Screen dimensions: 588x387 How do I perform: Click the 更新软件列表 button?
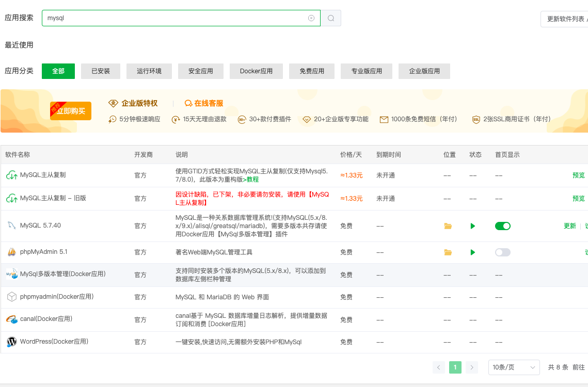565,19
